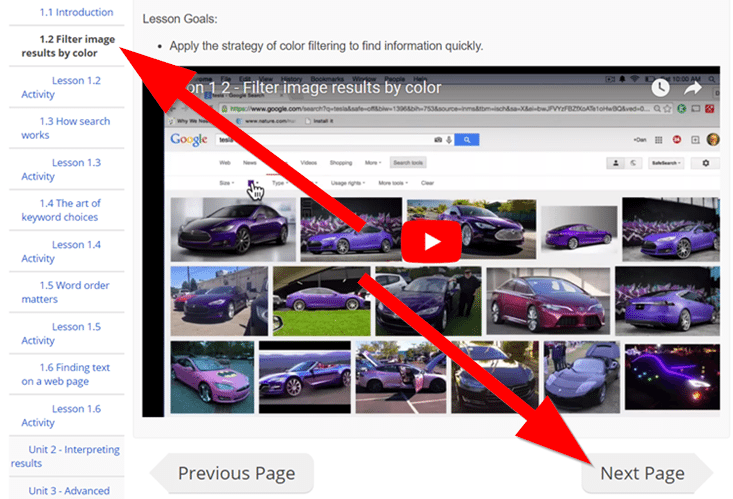Click the 'Lesson Goals:' heading text
The height and width of the screenshot is (499, 733).
tap(180, 19)
